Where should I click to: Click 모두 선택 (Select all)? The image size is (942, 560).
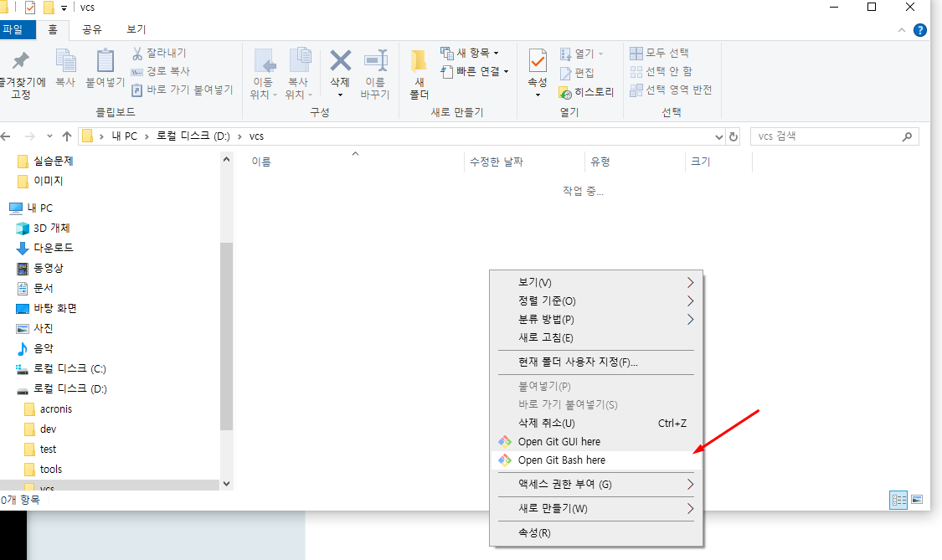coord(660,54)
